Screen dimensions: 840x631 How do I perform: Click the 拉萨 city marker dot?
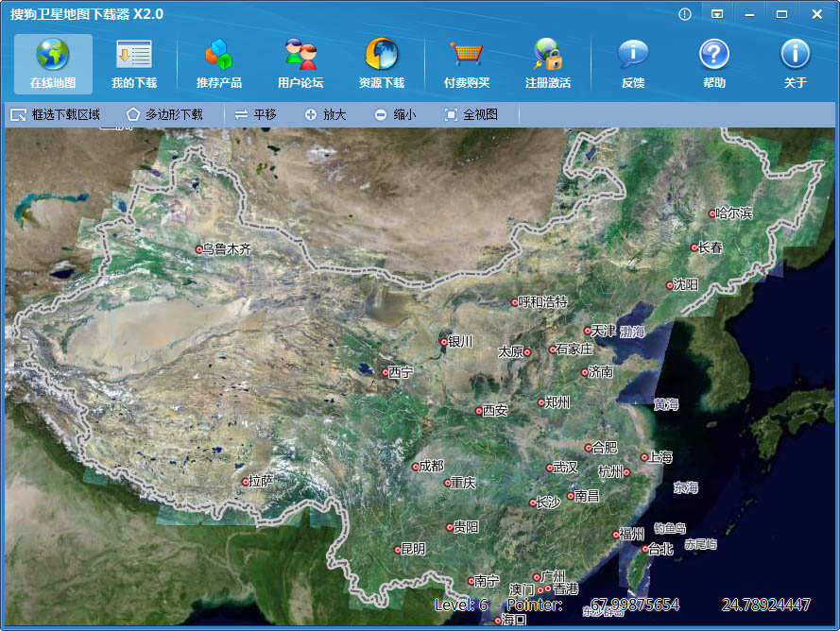pos(246,482)
